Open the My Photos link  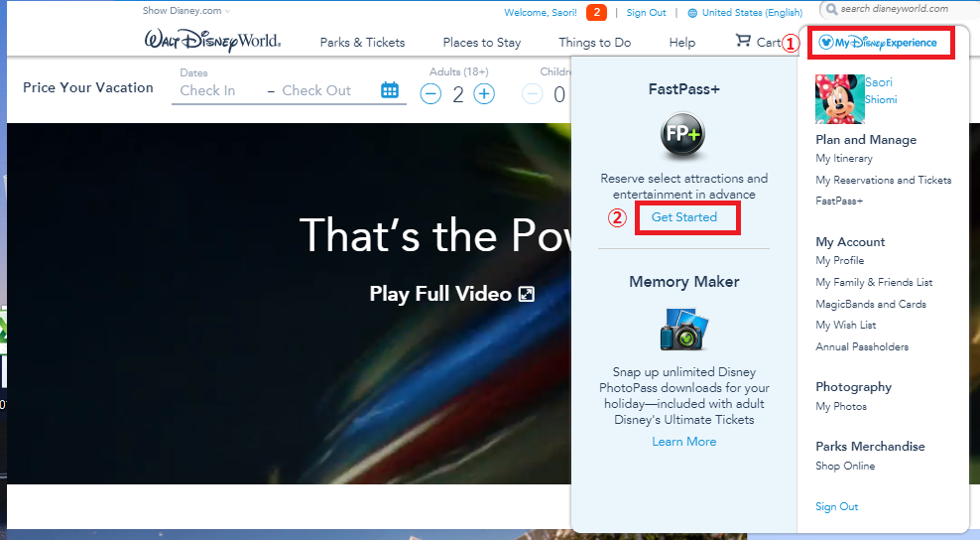coord(841,407)
